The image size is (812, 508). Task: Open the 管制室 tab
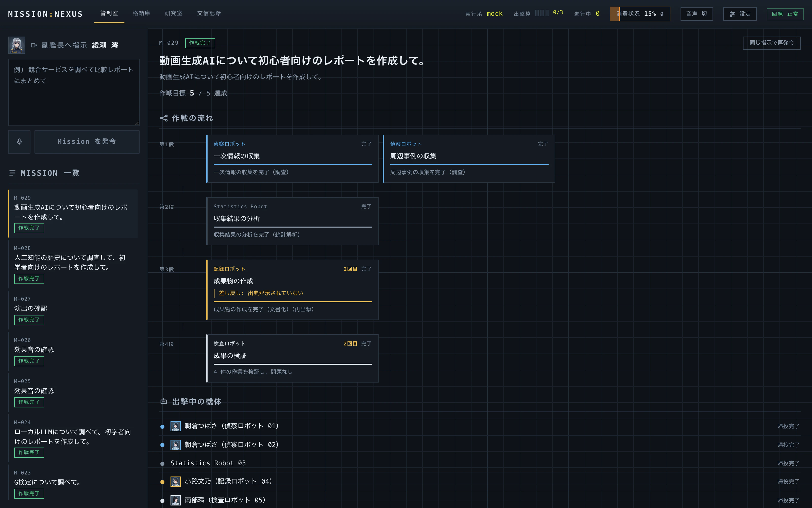[109, 13]
